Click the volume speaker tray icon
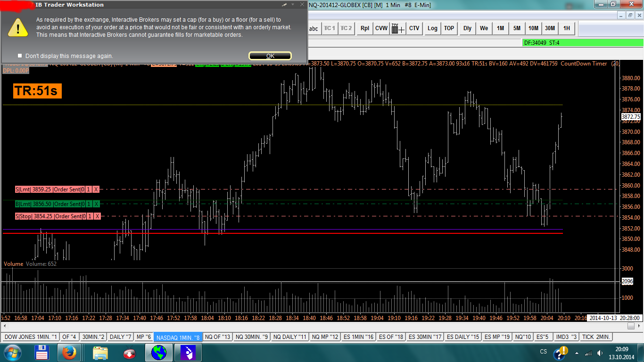This screenshot has height=362, width=644. point(599,353)
